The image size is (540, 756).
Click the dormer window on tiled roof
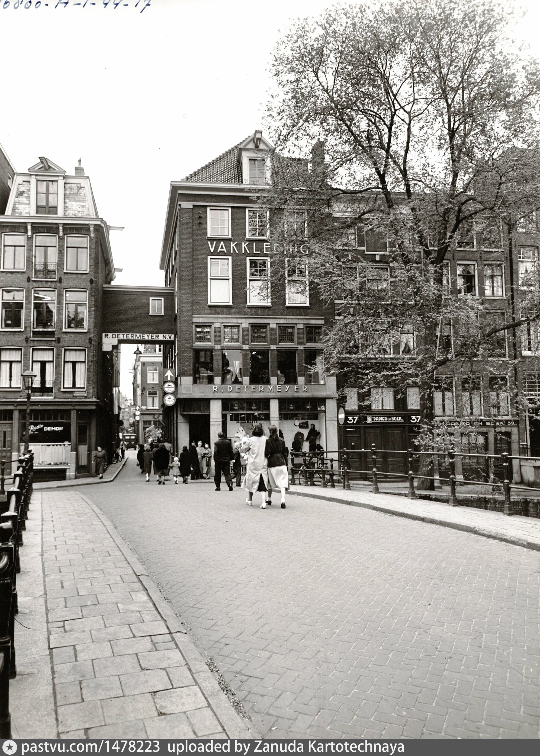257,171
